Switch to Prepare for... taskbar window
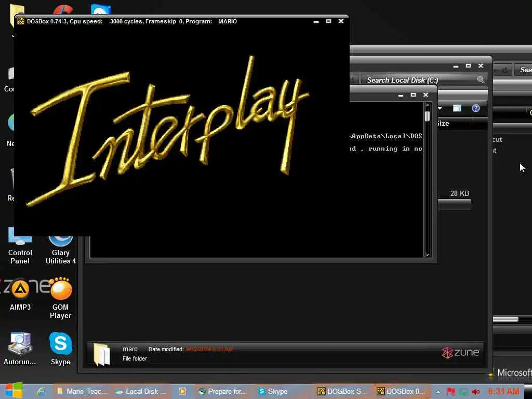 pos(223,391)
